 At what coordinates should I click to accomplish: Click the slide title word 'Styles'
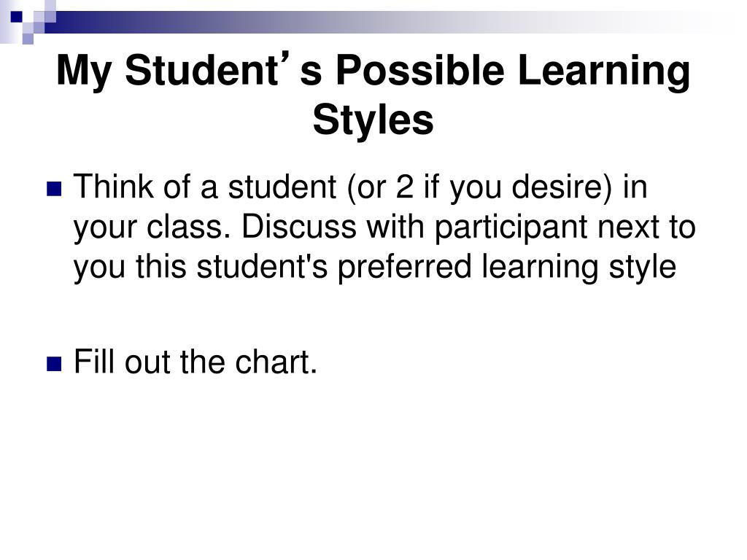coord(373,120)
